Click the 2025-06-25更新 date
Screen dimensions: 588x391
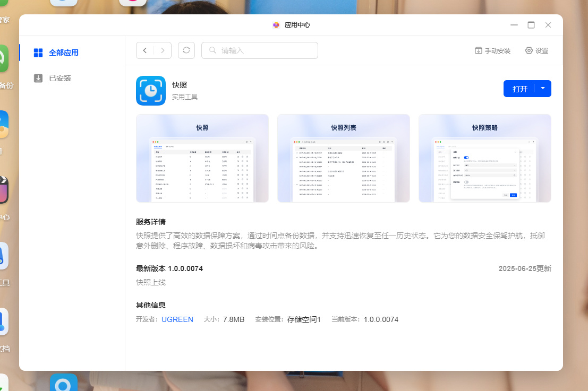coord(525,268)
